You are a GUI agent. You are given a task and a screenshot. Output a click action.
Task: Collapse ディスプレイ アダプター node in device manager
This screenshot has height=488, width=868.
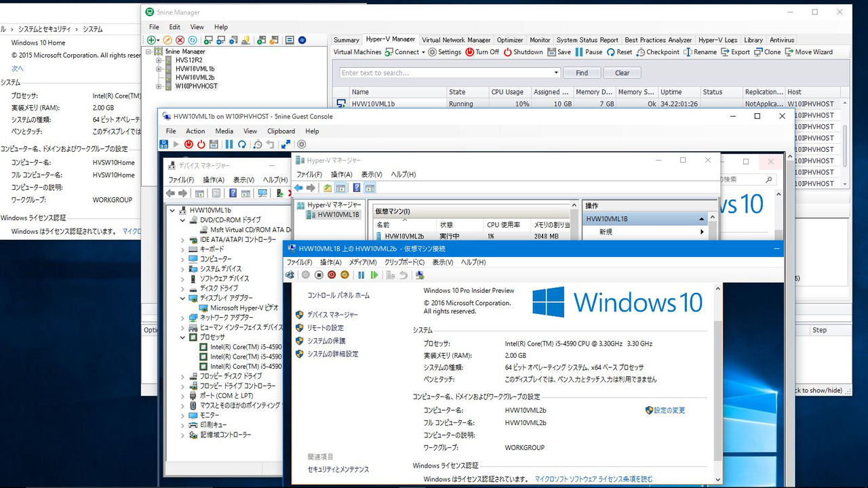[183, 298]
